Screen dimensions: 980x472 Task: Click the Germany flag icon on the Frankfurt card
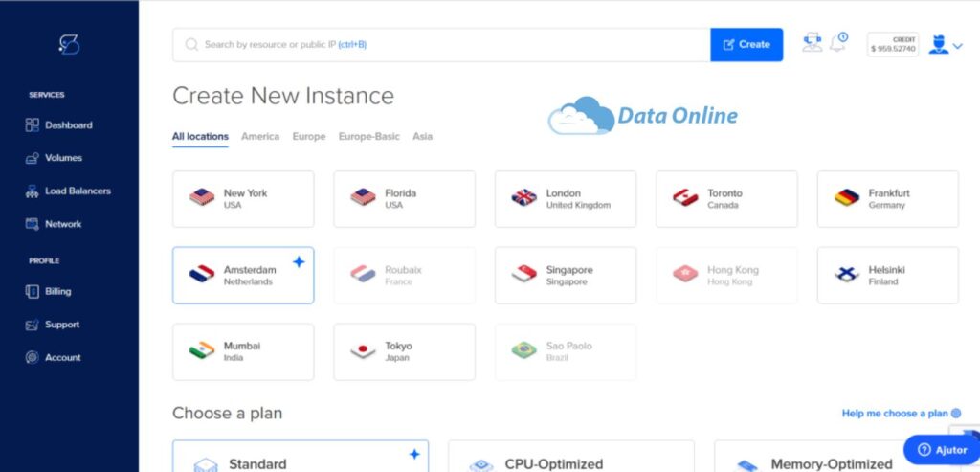coord(846,197)
